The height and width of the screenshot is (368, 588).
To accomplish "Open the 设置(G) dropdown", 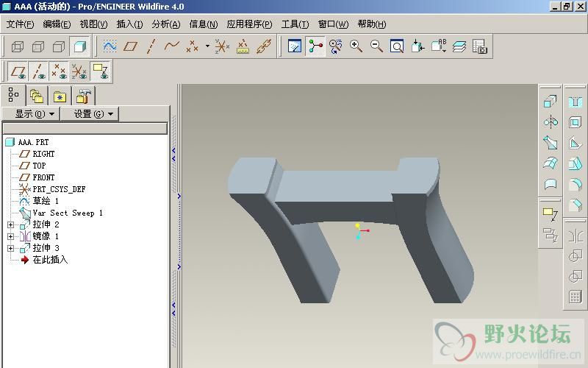I will pos(90,114).
